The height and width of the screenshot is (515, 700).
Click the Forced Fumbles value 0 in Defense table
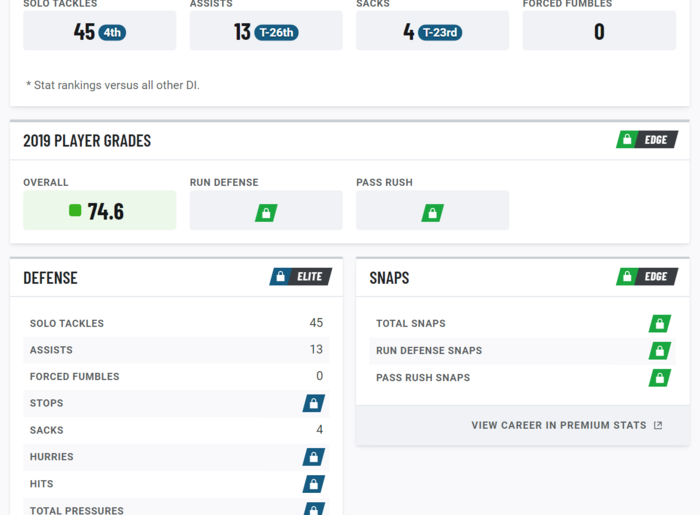tap(320, 376)
